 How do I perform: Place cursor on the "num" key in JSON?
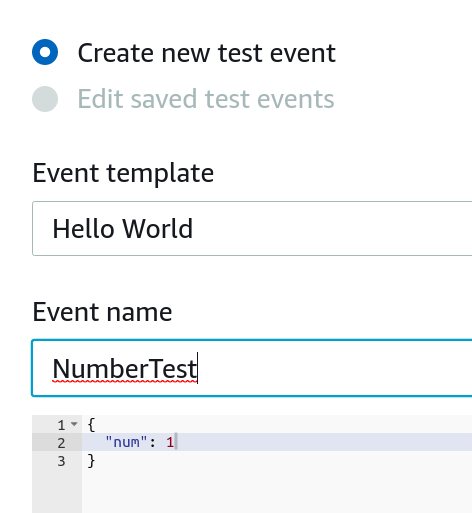(126, 442)
